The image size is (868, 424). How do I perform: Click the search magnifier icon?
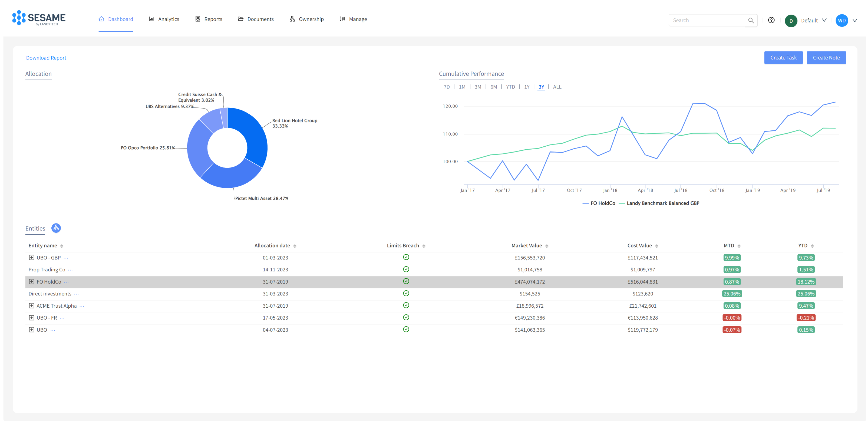(751, 20)
